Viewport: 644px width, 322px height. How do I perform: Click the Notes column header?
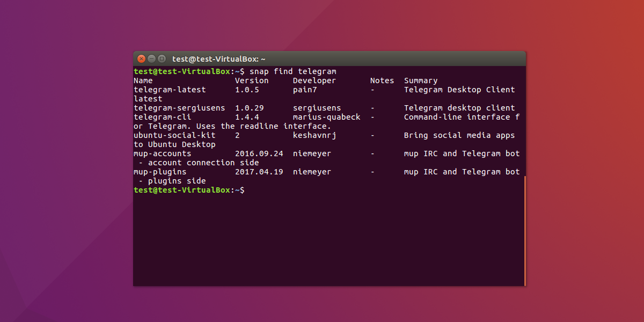[382, 80]
